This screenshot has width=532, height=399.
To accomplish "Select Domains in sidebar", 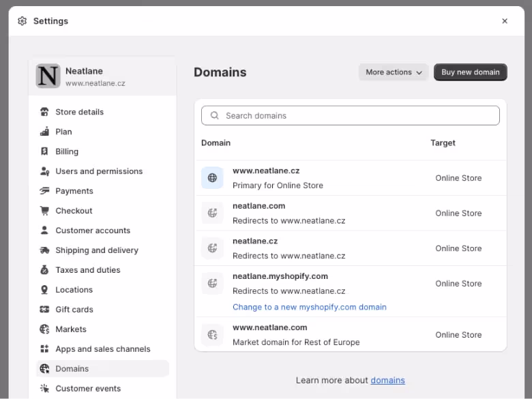I will 102,369.
